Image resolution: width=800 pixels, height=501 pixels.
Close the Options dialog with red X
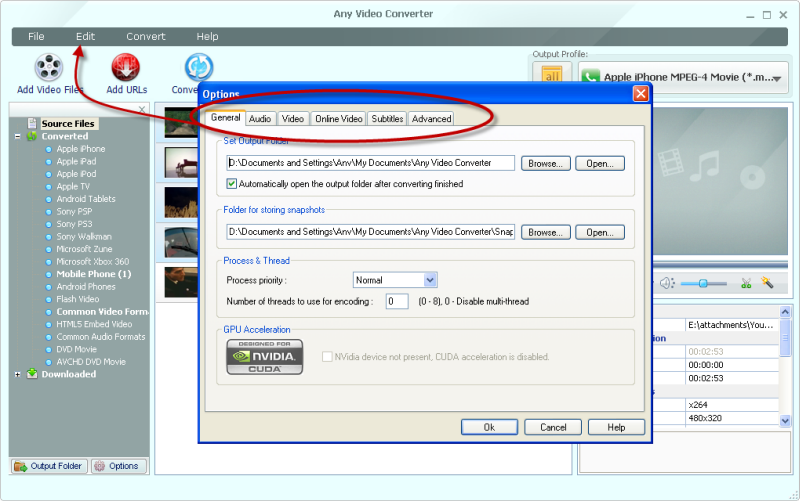pyautogui.click(x=640, y=93)
